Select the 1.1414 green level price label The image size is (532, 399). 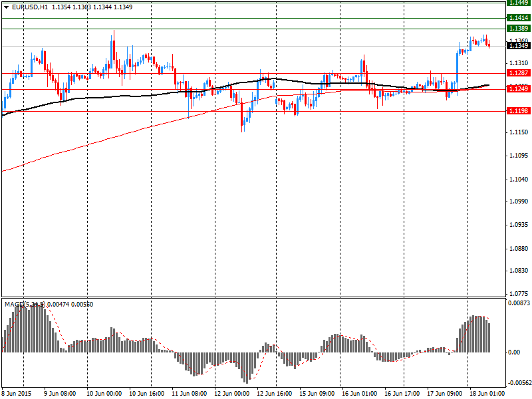[519, 18]
